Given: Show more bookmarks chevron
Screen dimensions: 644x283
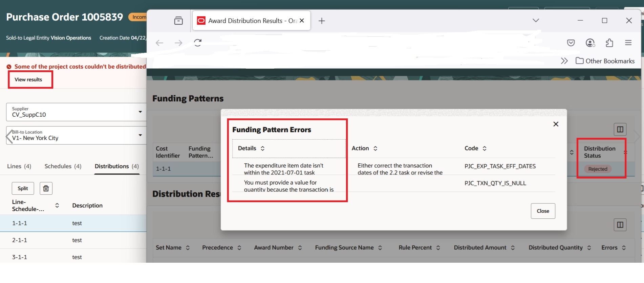Looking at the screenshot, I should [x=564, y=61].
